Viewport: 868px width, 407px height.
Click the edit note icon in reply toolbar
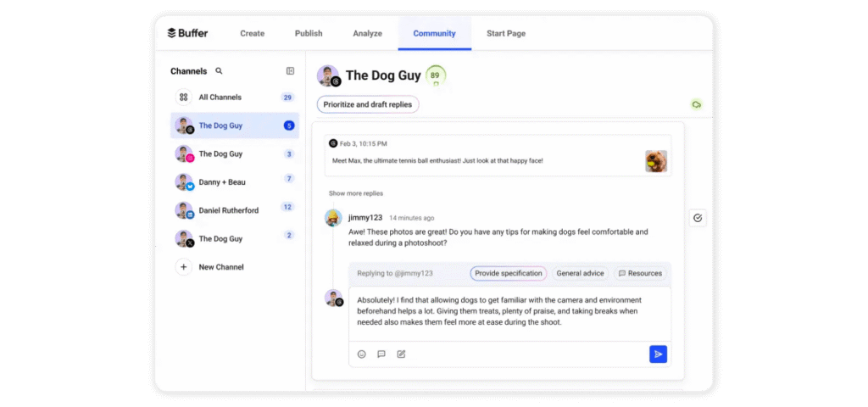coord(402,354)
